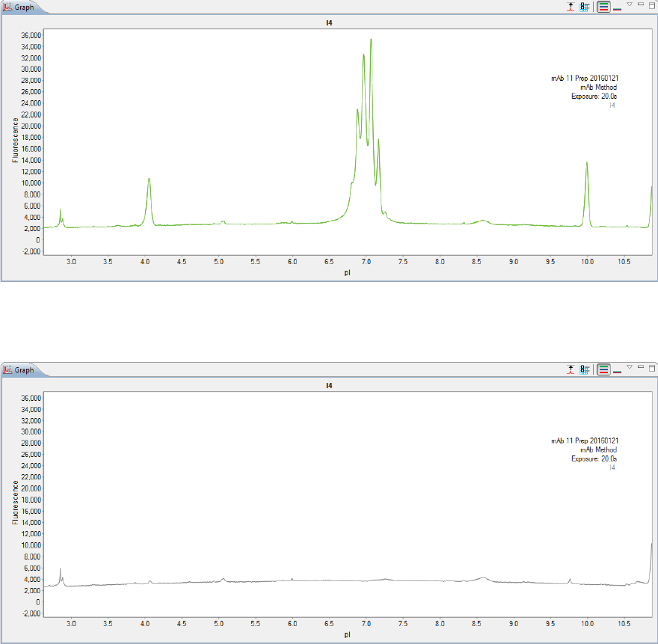Minimize the bottom Graph panel
Viewport: 658px width, 644px height.
click(x=641, y=367)
